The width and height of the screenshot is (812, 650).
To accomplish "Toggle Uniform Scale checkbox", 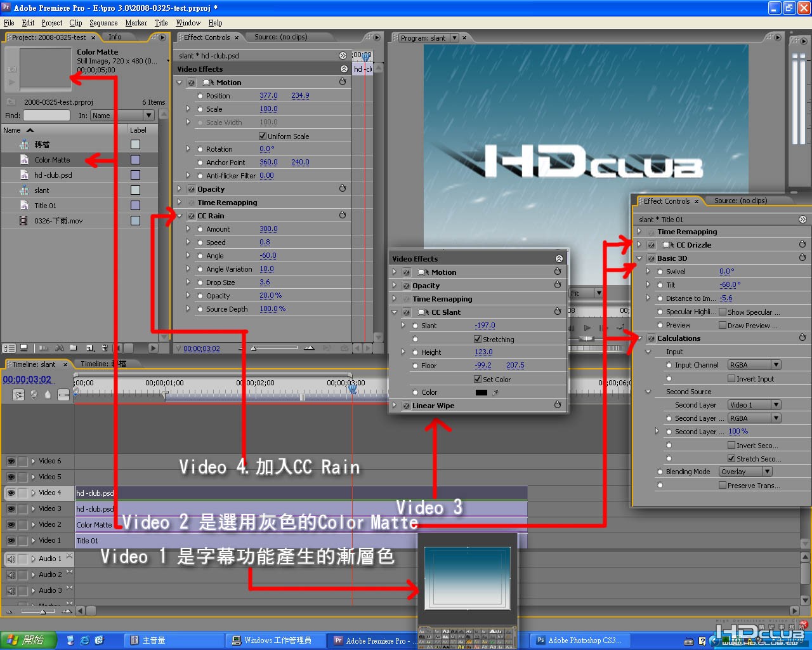I will (263, 136).
